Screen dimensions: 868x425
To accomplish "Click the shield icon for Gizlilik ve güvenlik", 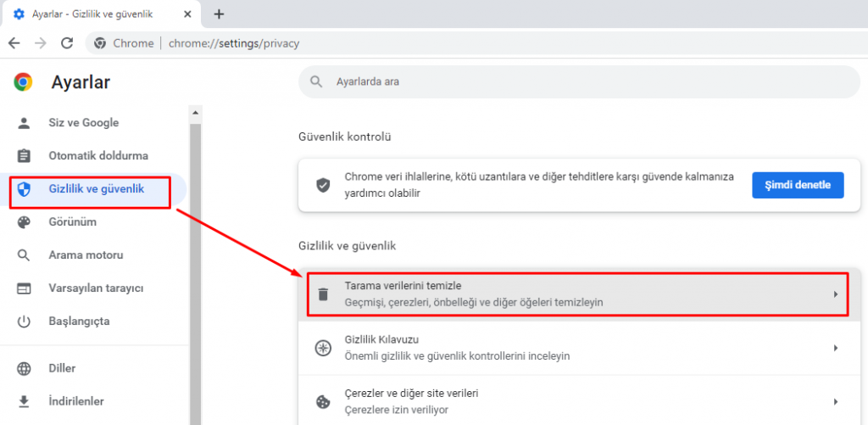I will click(24, 189).
